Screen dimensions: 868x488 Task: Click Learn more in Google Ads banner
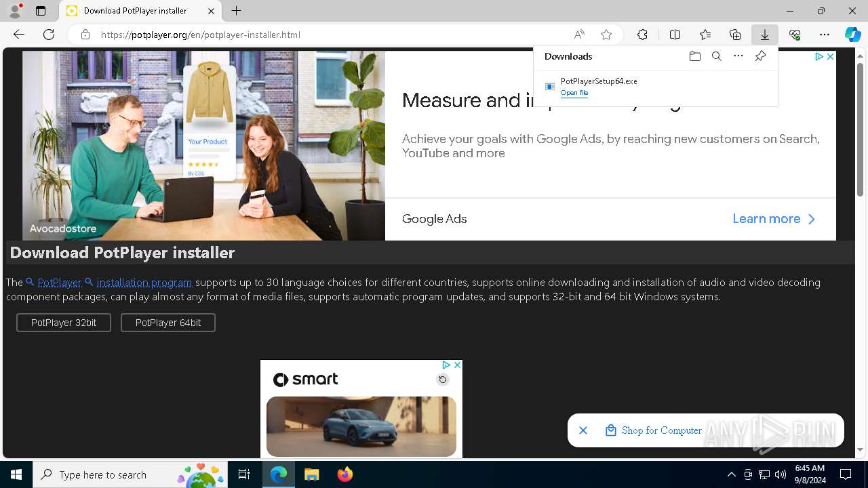point(774,219)
